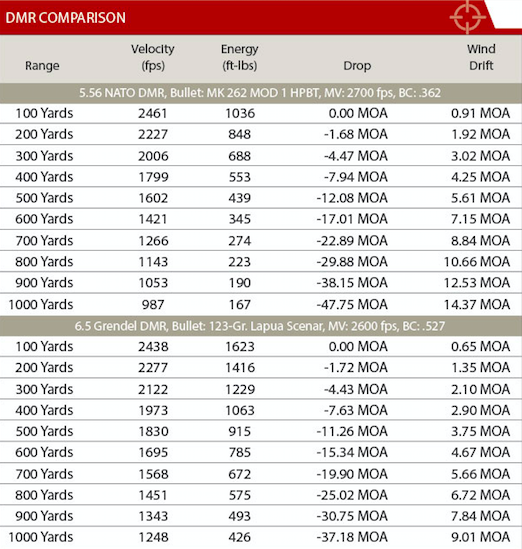Click wind drift 9.01 MOA

[x=480, y=537]
